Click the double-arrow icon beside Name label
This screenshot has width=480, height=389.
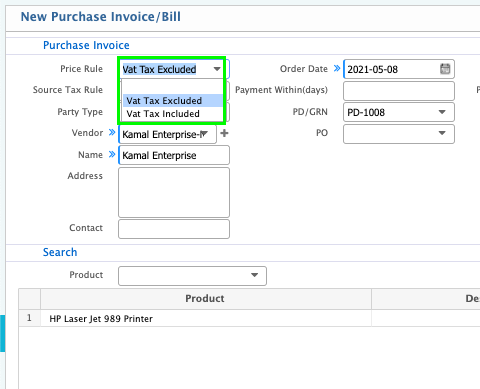click(x=112, y=154)
